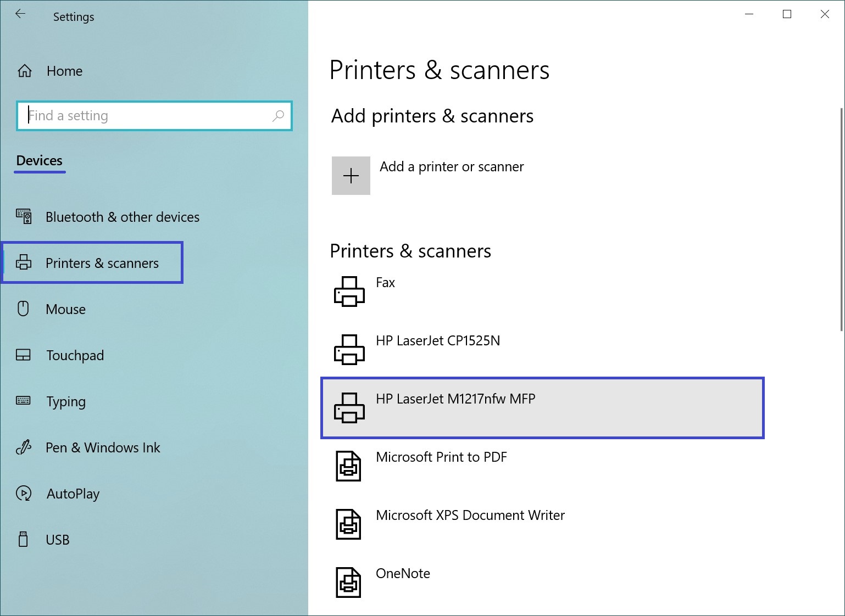Open Bluetooth & other devices settings

pyautogui.click(x=123, y=217)
